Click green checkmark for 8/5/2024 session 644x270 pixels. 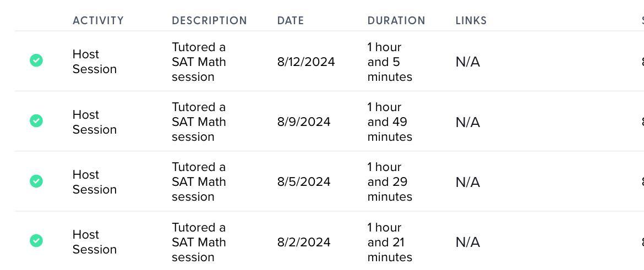[x=36, y=181]
